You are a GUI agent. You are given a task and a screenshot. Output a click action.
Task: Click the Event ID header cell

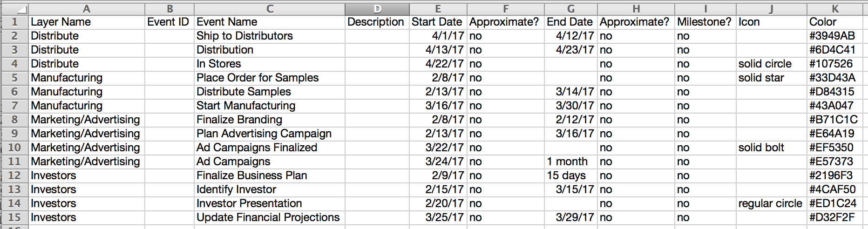(x=170, y=22)
